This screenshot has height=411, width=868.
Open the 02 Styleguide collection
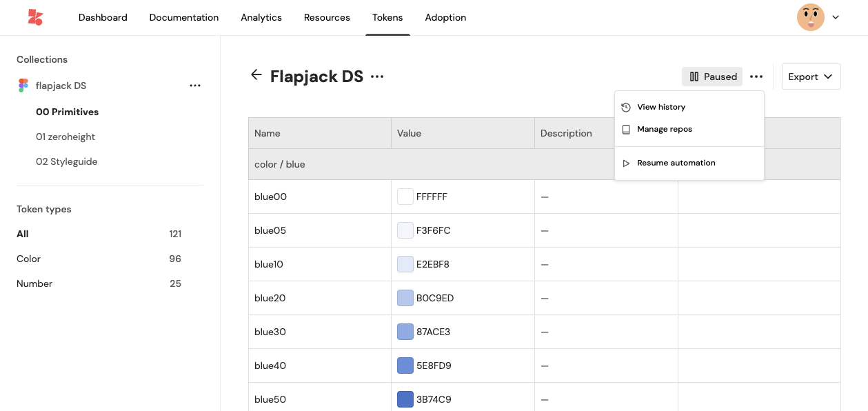[67, 161]
